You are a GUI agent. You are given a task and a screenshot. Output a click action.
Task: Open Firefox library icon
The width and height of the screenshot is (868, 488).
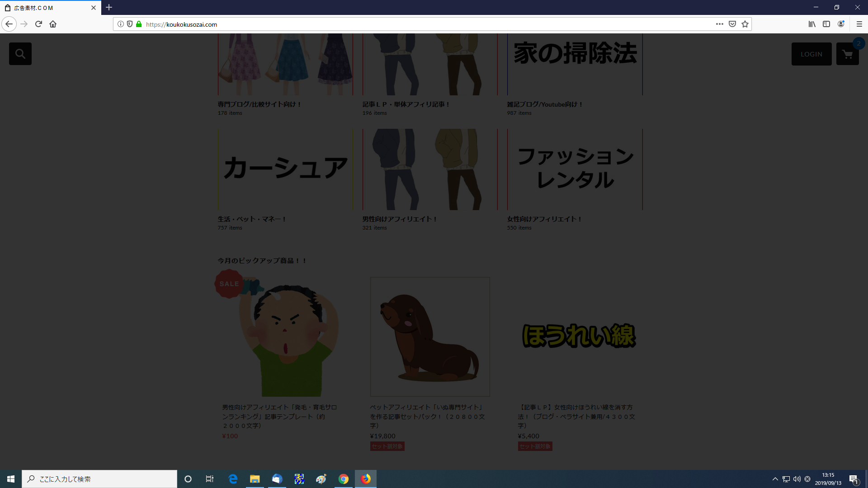tap(812, 24)
